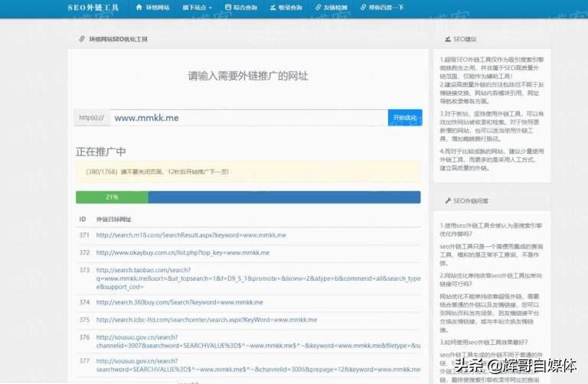Click the 友链检测 chain link icon
588x384 pixels.
(x=318, y=7)
